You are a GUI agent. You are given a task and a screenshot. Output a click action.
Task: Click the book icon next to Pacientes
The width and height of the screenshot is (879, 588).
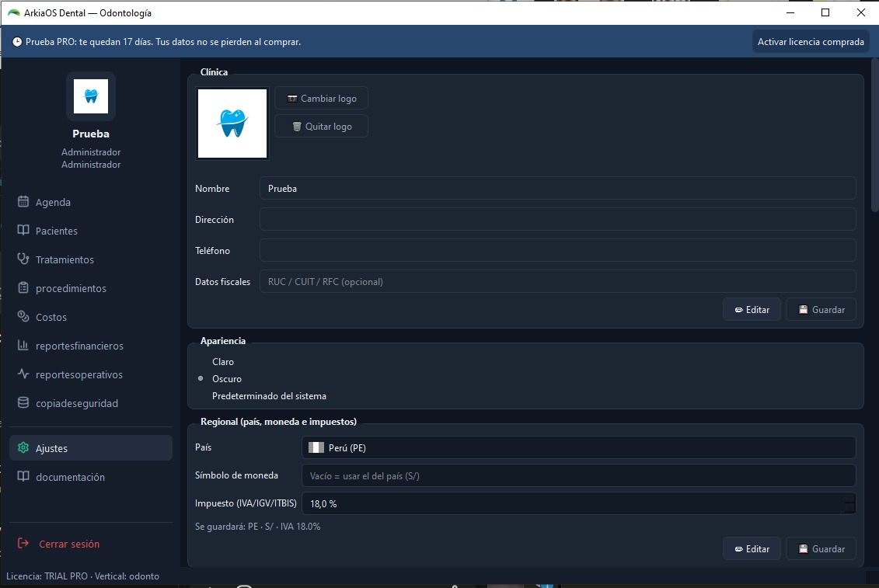coord(23,231)
